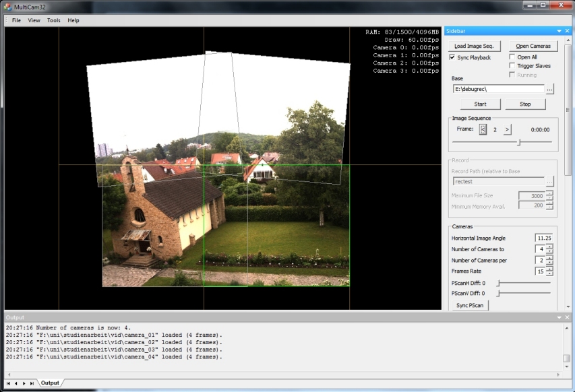Enable the Open All checkbox
575x392 pixels.
(512, 57)
